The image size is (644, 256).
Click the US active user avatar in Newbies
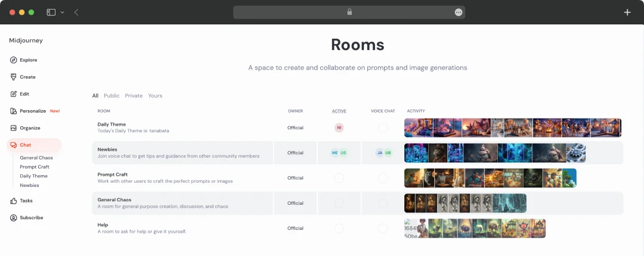(x=343, y=152)
